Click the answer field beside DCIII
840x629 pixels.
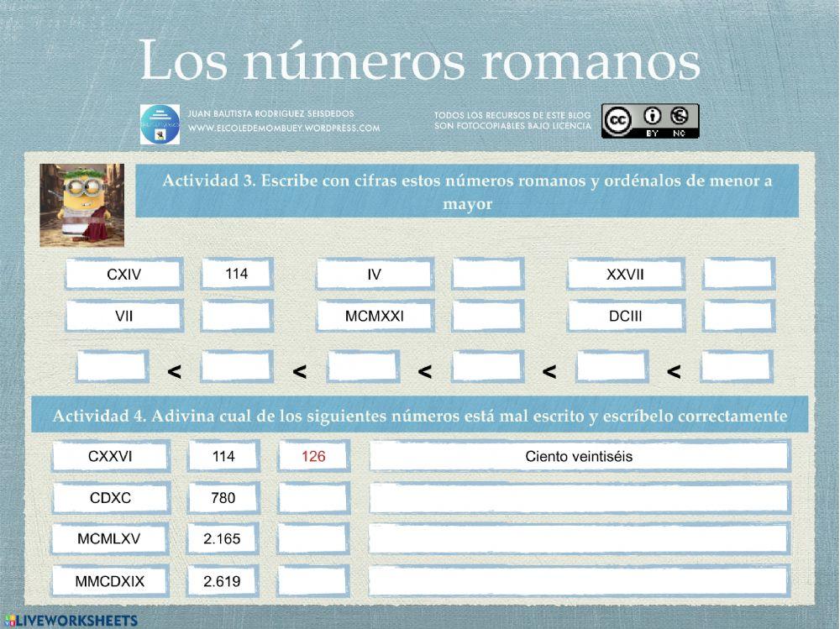click(x=738, y=315)
